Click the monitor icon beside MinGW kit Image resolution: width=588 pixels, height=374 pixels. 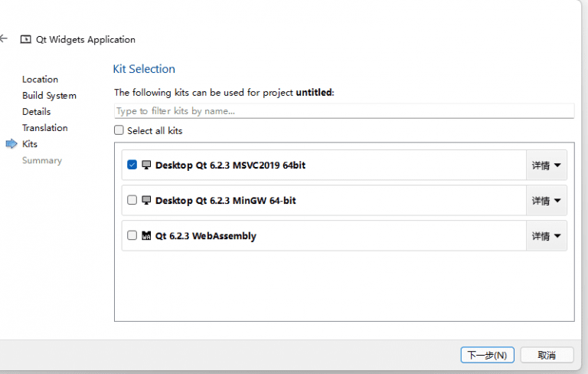[146, 200]
